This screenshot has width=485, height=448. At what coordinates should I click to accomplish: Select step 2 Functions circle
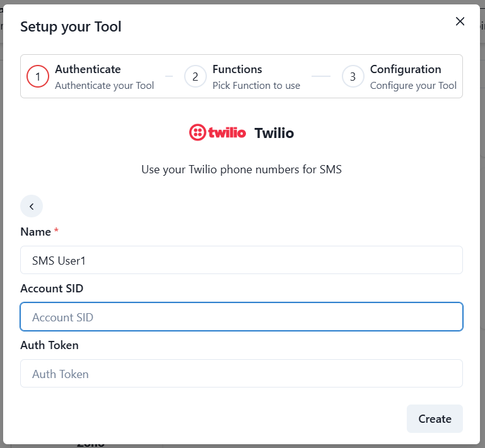pos(195,76)
